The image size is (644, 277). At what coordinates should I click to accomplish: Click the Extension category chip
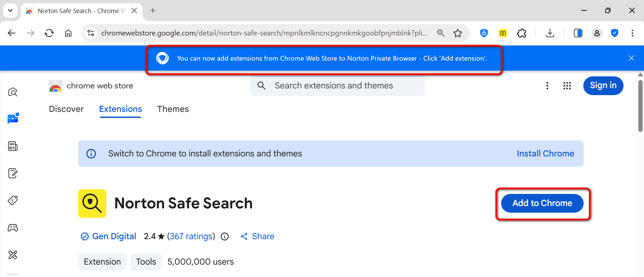click(x=102, y=262)
